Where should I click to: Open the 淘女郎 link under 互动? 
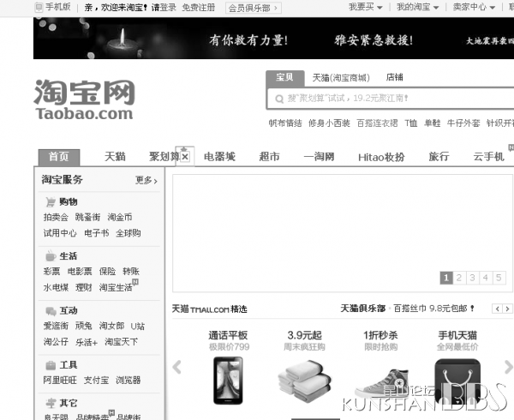coord(111,326)
